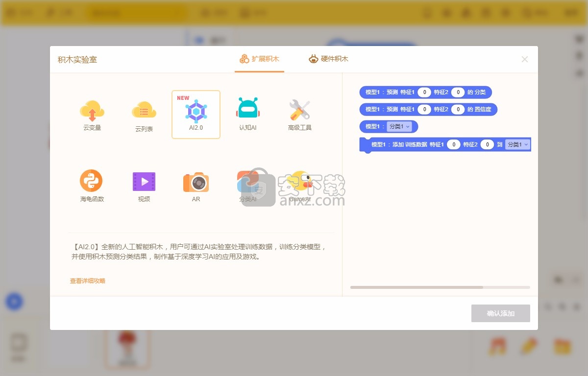Select the 云变量 cloud variable extension

[x=92, y=115]
